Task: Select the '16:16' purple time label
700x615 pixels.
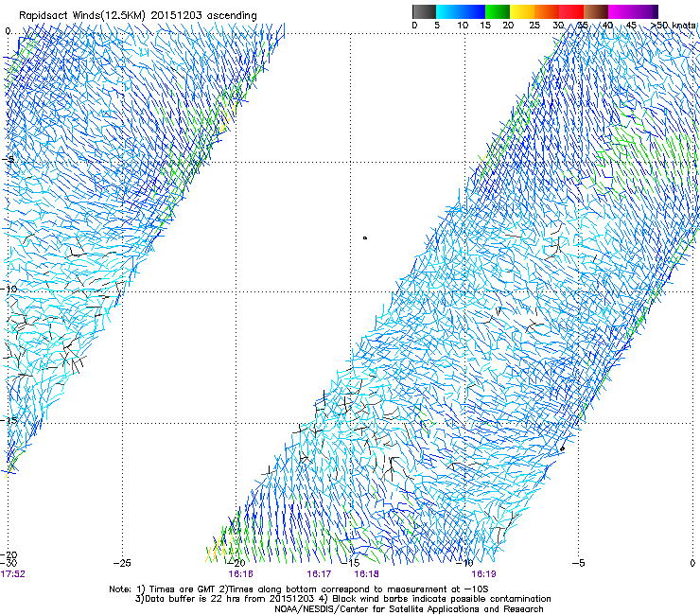Action: [x=240, y=574]
